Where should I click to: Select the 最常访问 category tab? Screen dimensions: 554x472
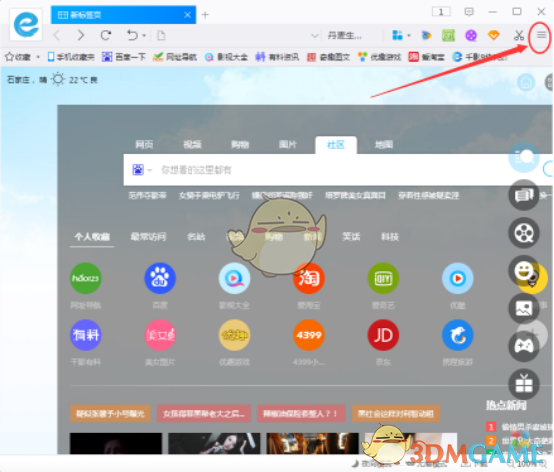[148, 237]
